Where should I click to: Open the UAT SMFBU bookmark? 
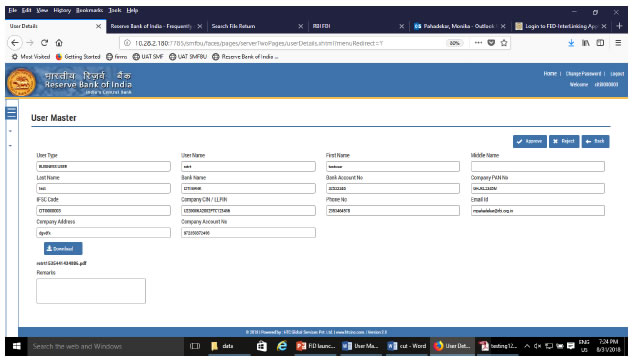(x=188, y=57)
